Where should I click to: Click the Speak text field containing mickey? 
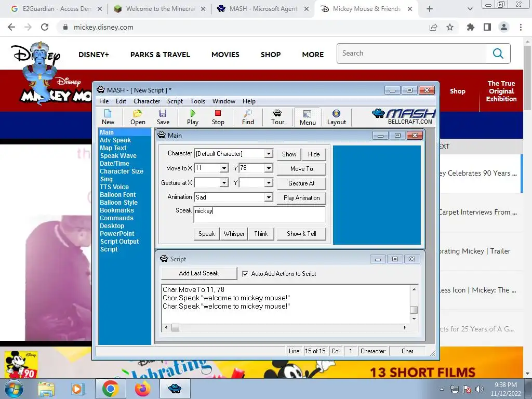(260, 214)
